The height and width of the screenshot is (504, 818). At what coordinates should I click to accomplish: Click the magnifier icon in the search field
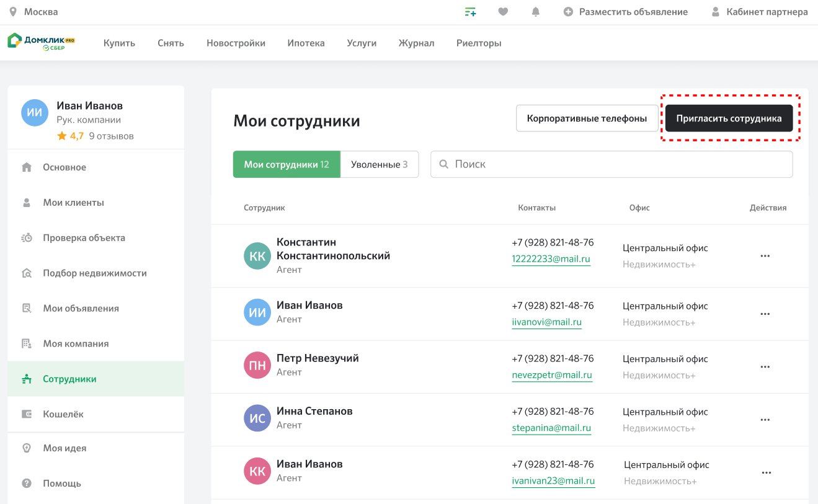(444, 164)
